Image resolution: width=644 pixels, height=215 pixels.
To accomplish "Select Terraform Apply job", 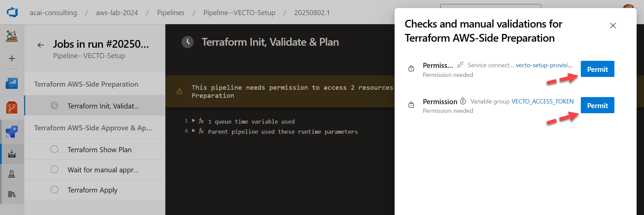I will (95, 190).
